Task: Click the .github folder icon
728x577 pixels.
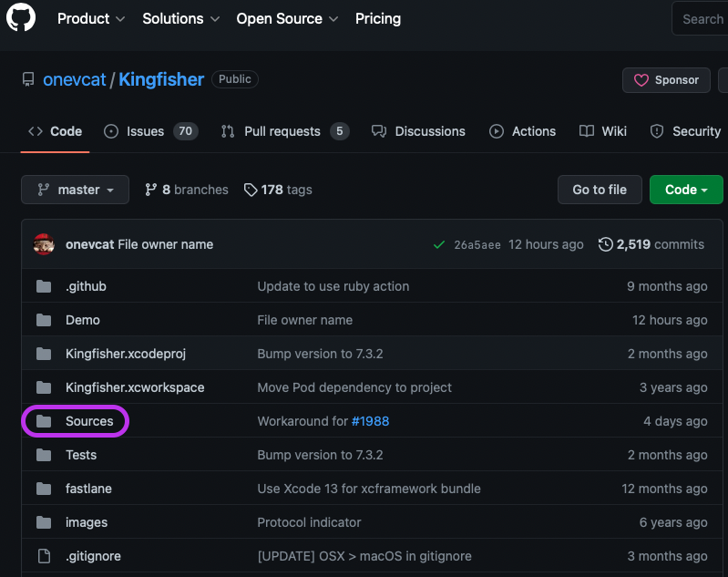Action: pos(44,286)
